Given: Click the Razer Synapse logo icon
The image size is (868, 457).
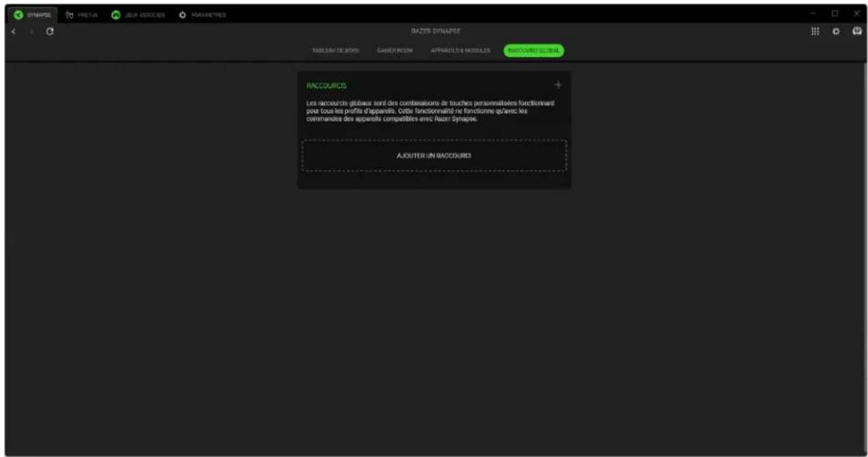Looking at the screenshot, I should pyautogui.click(x=17, y=14).
